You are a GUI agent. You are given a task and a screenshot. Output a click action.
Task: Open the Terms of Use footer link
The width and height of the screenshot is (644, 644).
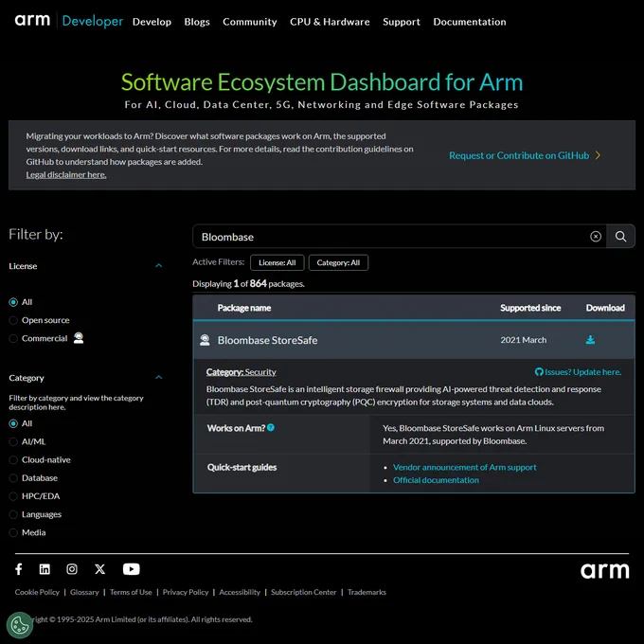click(131, 592)
